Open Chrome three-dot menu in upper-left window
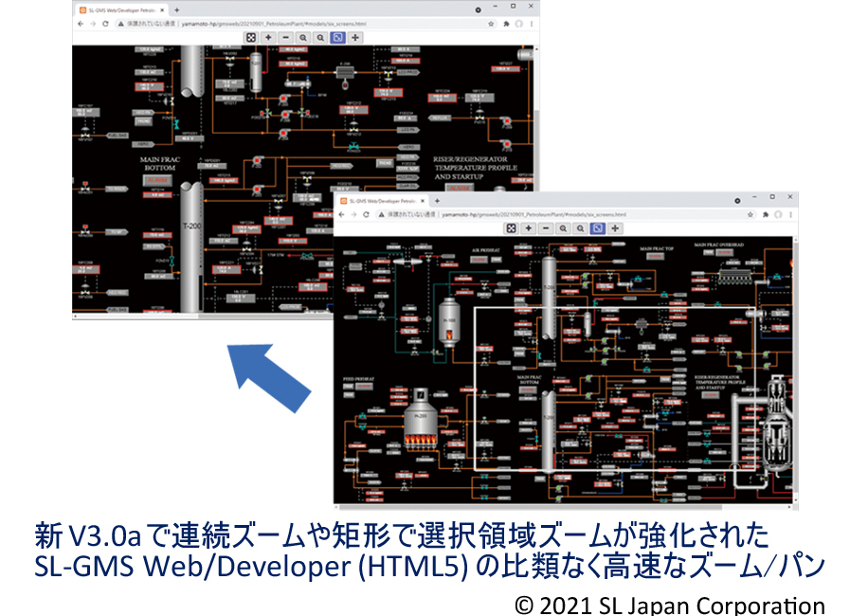 [532, 24]
